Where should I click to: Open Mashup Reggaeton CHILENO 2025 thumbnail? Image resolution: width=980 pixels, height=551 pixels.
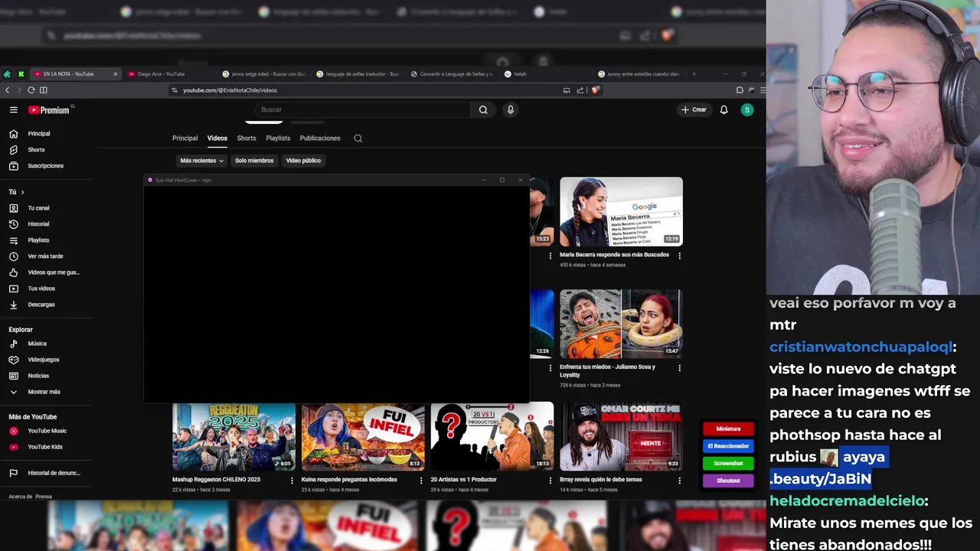(x=234, y=436)
